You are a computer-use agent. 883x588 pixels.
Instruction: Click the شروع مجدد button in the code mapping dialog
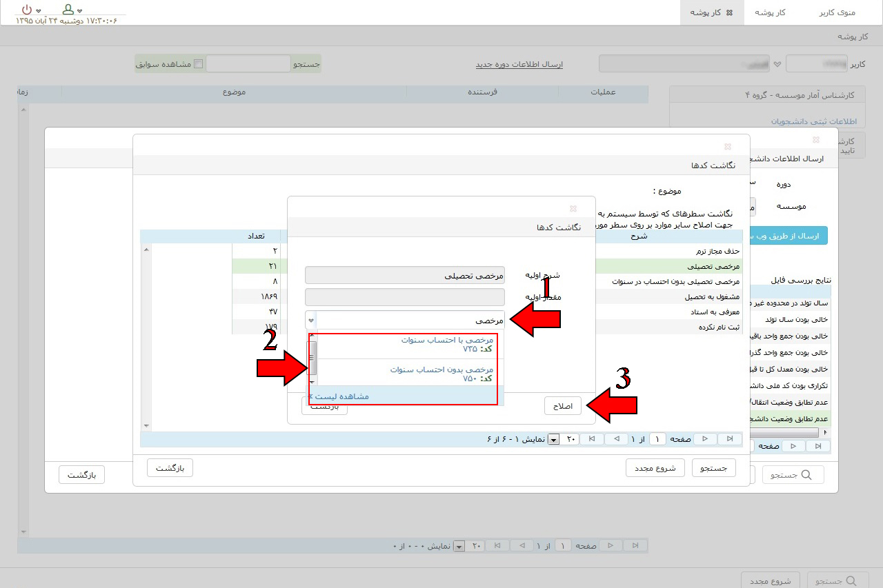[x=654, y=468]
